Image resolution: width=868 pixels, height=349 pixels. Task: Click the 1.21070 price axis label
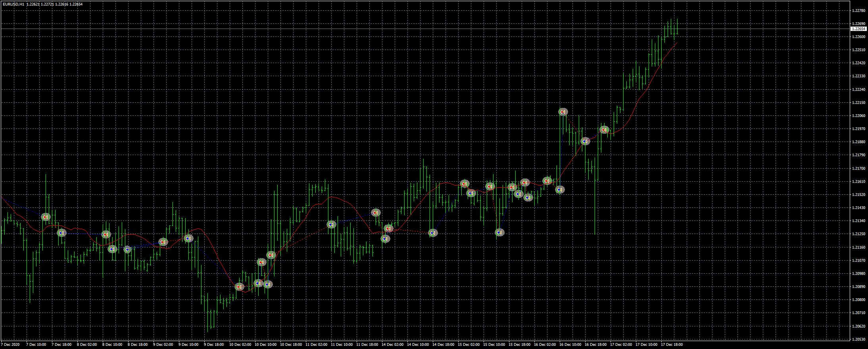click(x=858, y=261)
